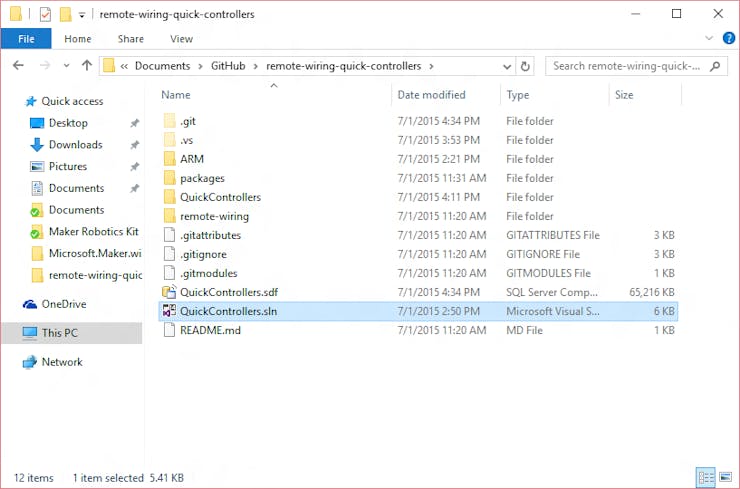740x489 pixels.
Task: Open the File menu tab
Action: (26, 39)
